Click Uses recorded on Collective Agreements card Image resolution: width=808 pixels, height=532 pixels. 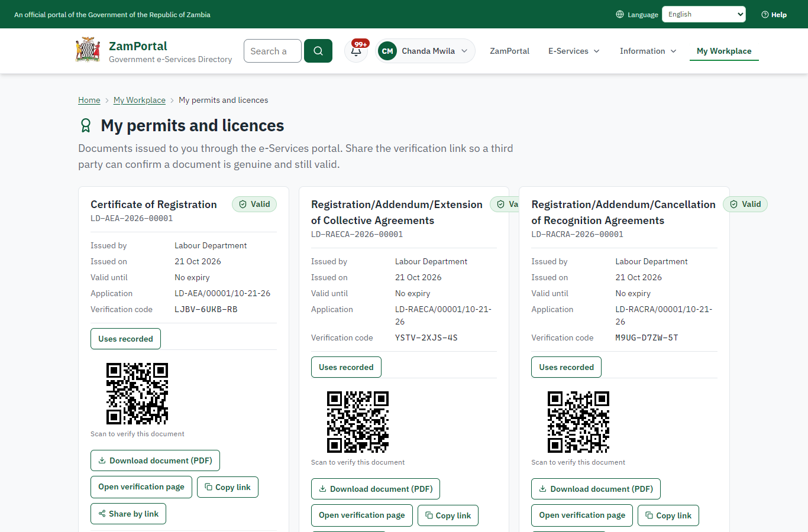click(346, 367)
